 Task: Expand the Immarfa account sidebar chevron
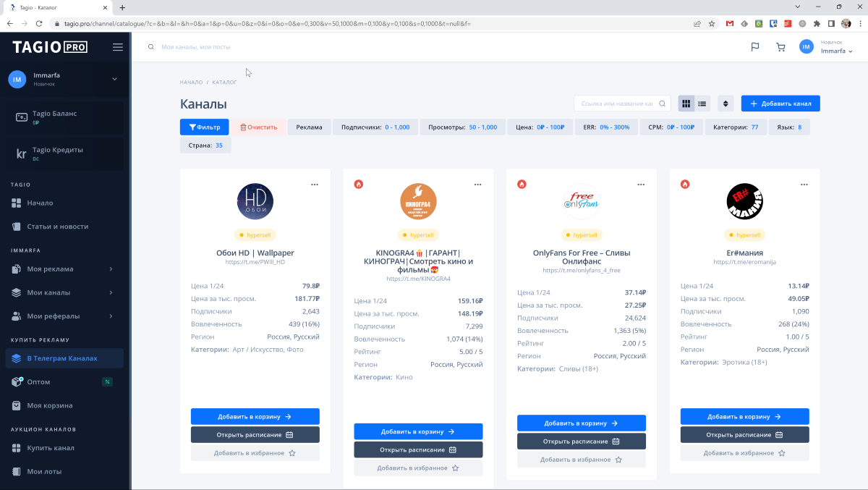tap(114, 79)
